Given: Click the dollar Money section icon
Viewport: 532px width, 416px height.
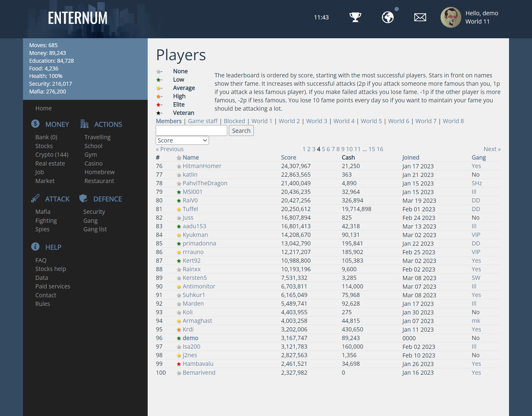Looking at the screenshot, I should [x=35, y=124].
